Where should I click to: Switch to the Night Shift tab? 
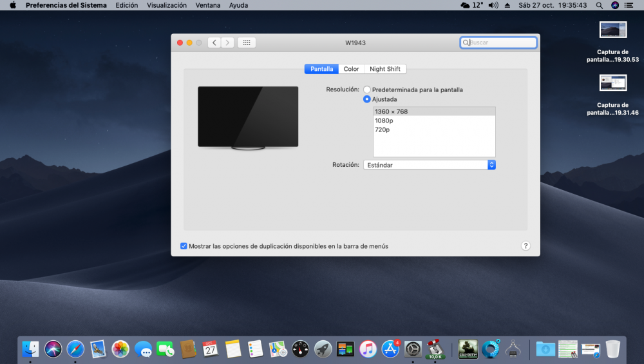tap(385, 69)
